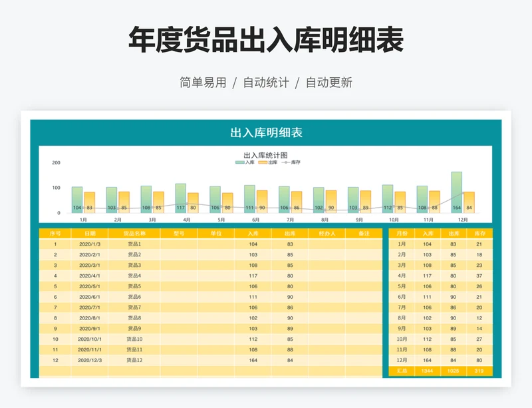Select the 12月 green 入库 bar showing 164
Viewport: 532px width, 408px height.
pyautogui.click(x=456, y=192)
